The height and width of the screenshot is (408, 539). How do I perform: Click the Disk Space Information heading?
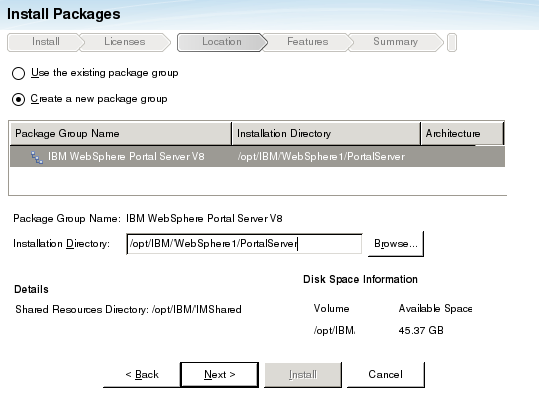coord(360,279)
